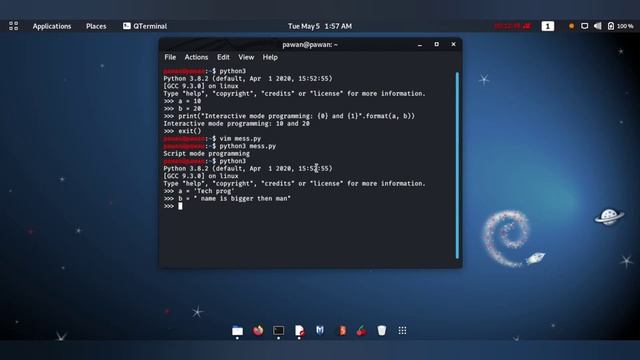Viewport: 640px width, 360px height.
Task: Open the Trash dock icon
Action: tap(382, 330)
